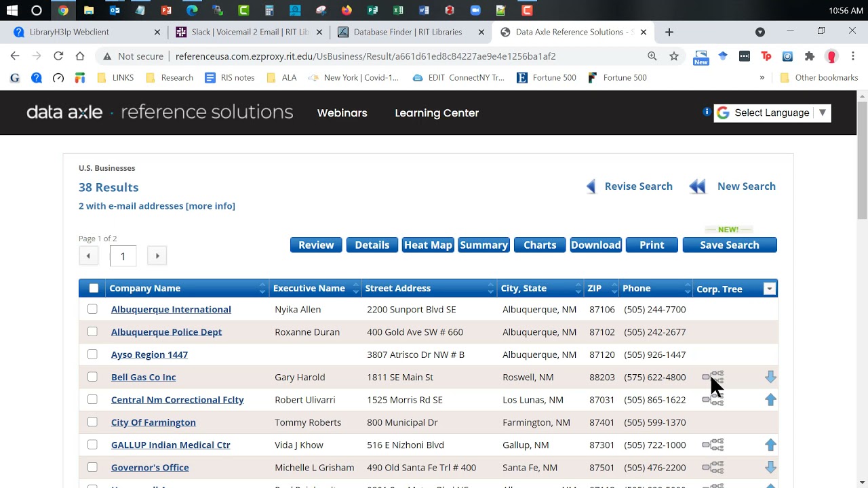868x488 pixels.
Task: Open the Select Language dropdown
Action: (x=772, y=113)
